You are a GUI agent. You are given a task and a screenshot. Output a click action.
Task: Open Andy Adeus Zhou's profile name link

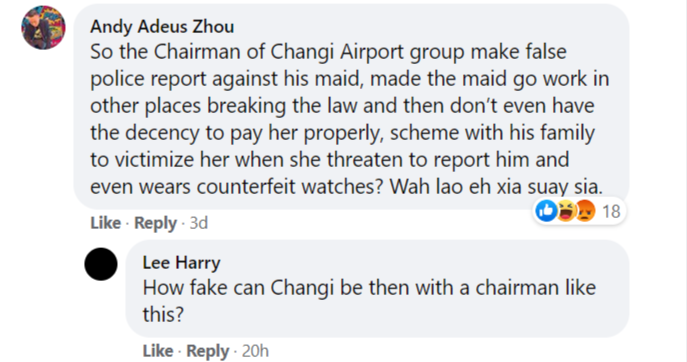(162, 26)
